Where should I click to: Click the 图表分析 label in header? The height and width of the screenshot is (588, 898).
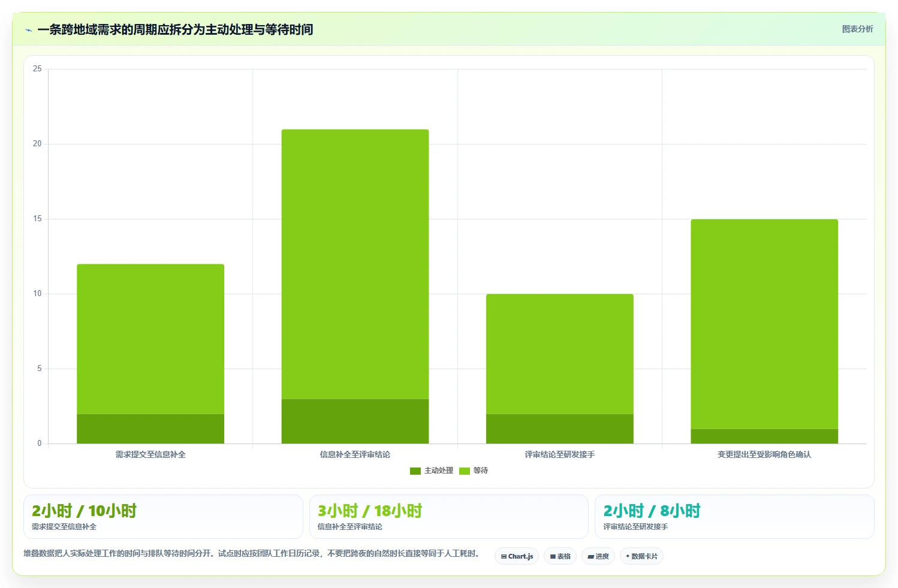857,29
